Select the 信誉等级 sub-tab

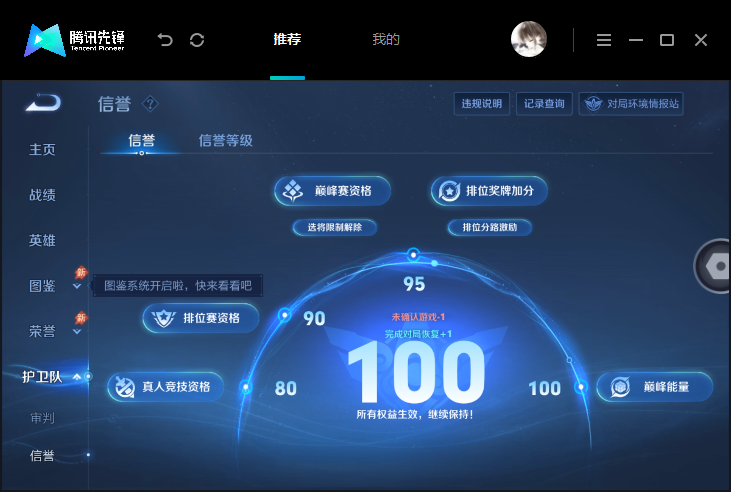[226, 140]
